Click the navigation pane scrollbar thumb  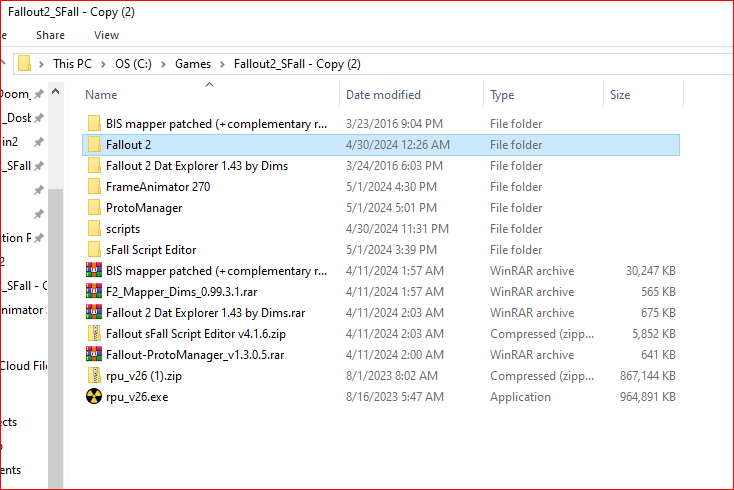(55, 338)
